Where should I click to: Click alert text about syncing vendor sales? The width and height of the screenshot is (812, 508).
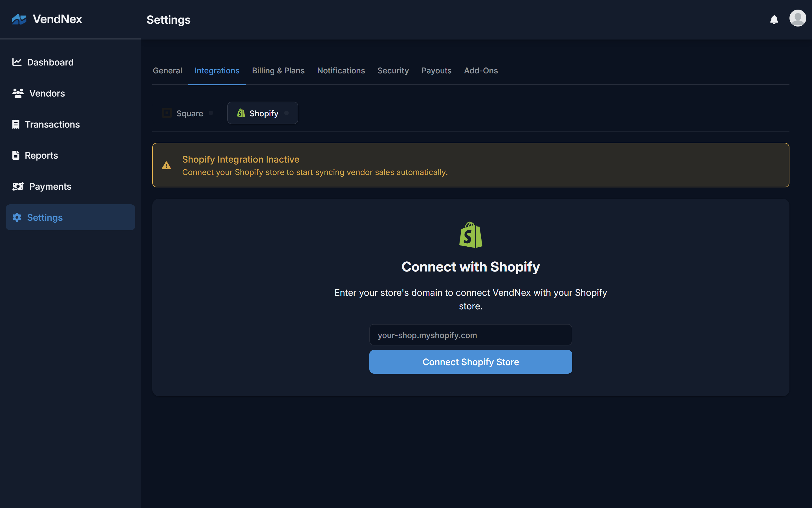coord(315,172)
